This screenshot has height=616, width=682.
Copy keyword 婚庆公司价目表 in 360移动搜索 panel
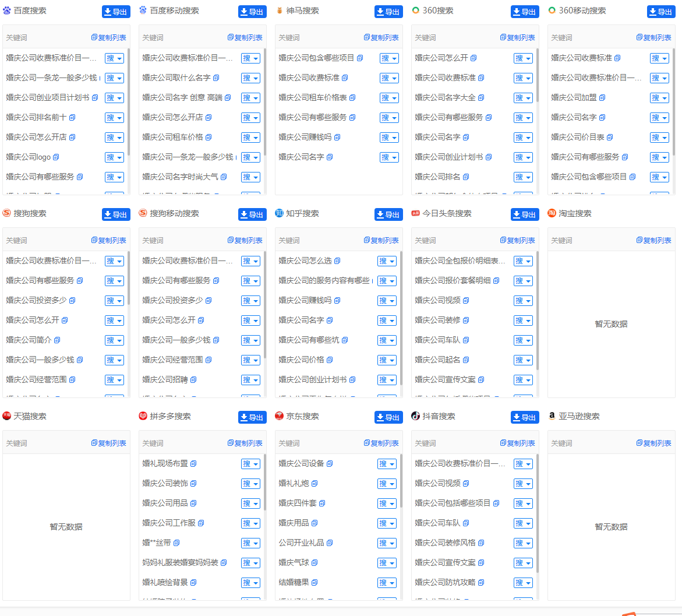click(610, 137)
